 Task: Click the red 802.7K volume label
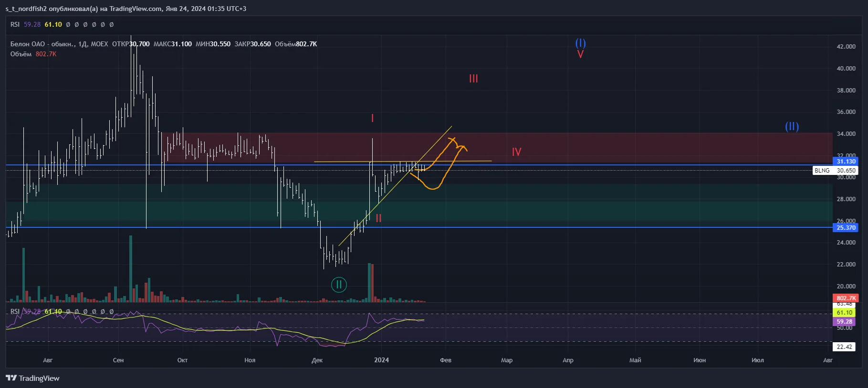click(846, 298)
